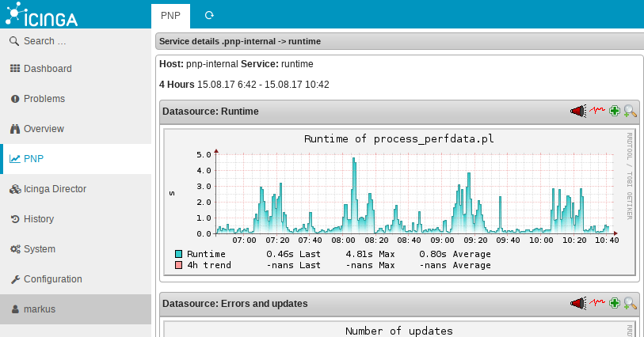Viewport: 644px width, 337px height.
Task: Click the green plus icon in Errors and updates
Action: tap(615, 303)
